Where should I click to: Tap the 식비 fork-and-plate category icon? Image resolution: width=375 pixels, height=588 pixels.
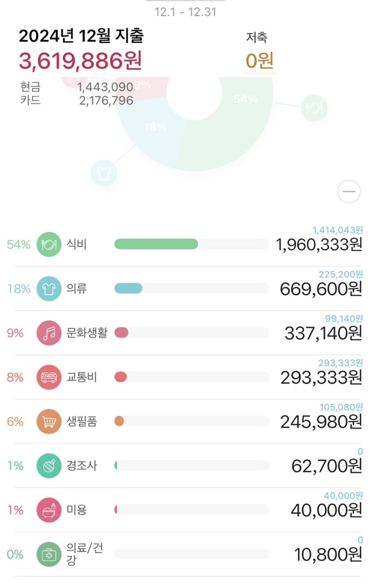tap(49, 244)
